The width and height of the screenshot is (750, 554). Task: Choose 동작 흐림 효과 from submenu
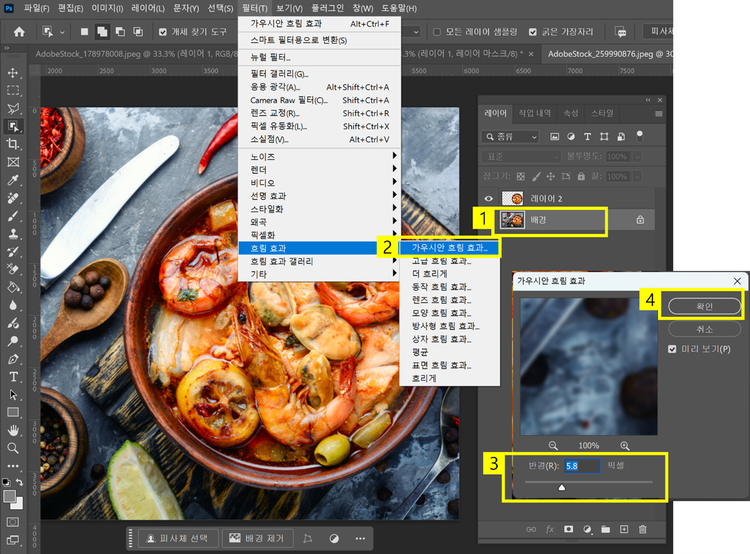point(450,287)
